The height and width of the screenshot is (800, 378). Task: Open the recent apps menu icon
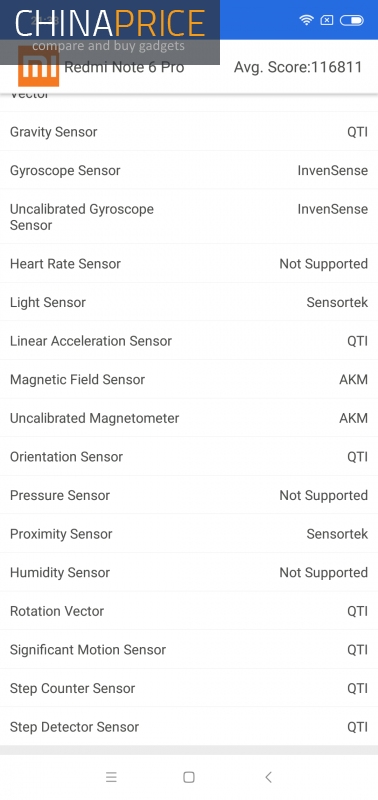click(x=111, y=777)
